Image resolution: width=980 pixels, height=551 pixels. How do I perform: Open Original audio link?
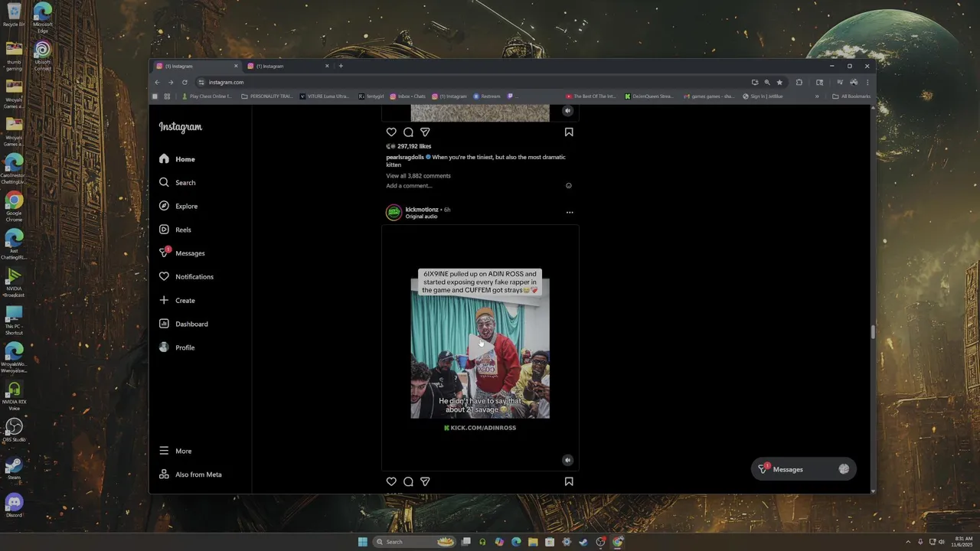pyautogui.click(x=421, y=217)
